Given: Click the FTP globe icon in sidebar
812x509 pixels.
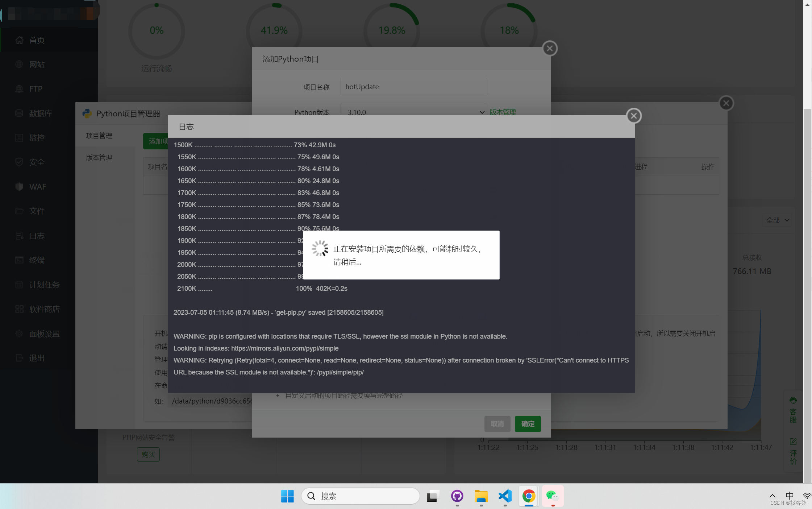Looking at the screenshot, I should click(x=20, y=89).
